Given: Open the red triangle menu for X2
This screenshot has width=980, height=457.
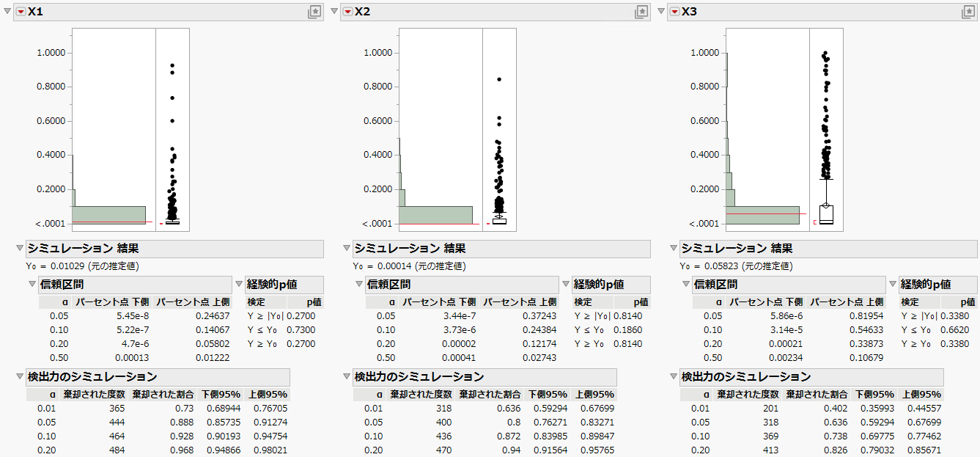Looking at the screenshot, I should pyautogui.click(x=347, y=12).
